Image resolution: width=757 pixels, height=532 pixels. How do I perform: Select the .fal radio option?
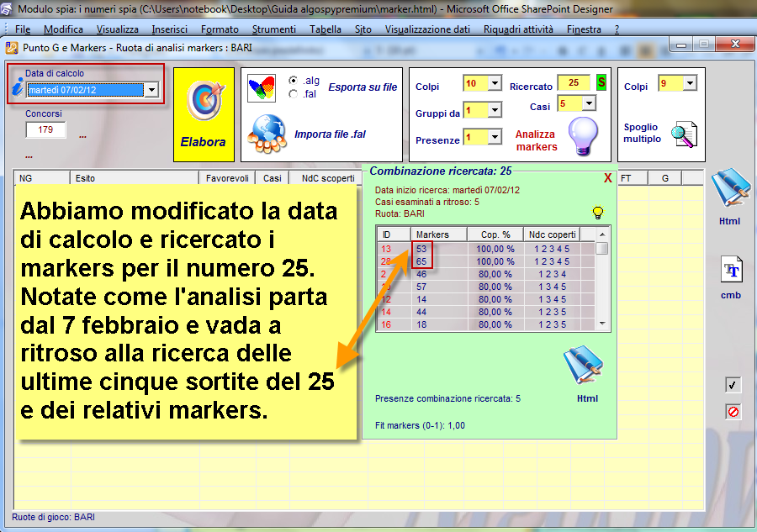click(x=293, y=94)
